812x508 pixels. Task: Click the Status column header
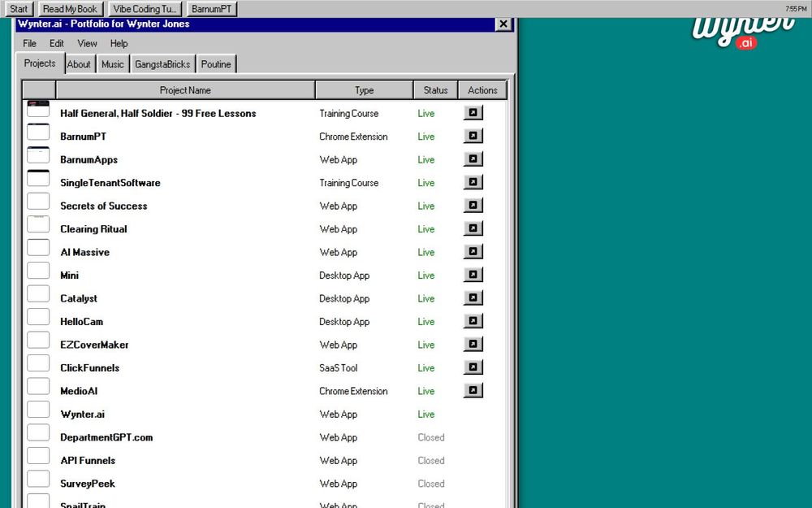point(435,90)
